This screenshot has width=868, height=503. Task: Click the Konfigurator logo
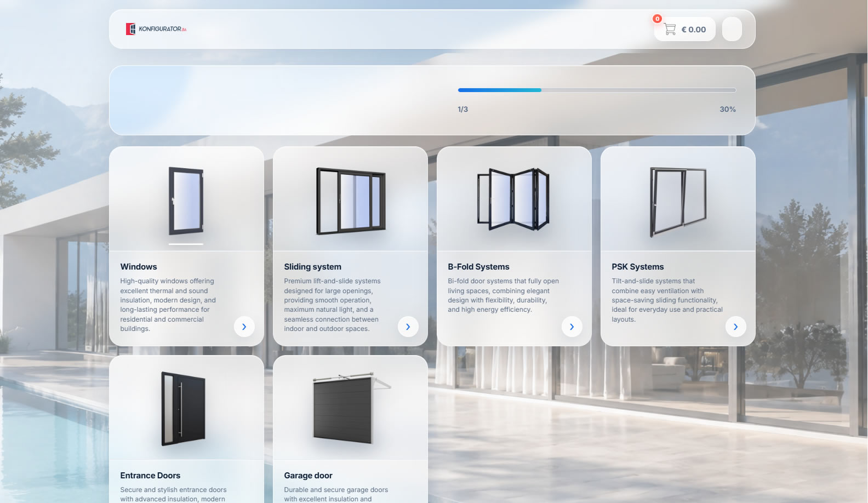tap(156, 29)
